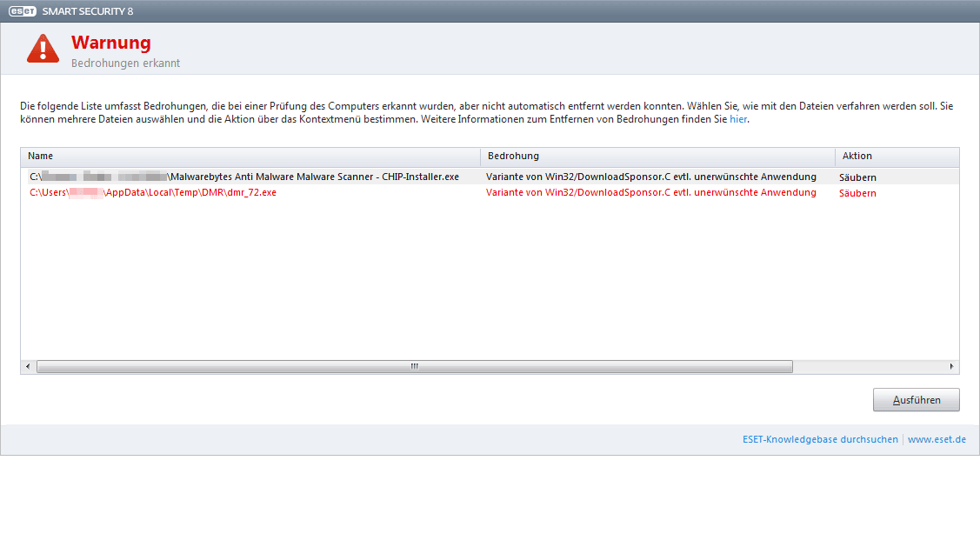Image resolution: width=980 pixels, height=534 pixels.
Task: Click scrollbar track right of the thumb
Action: (870, 367)
